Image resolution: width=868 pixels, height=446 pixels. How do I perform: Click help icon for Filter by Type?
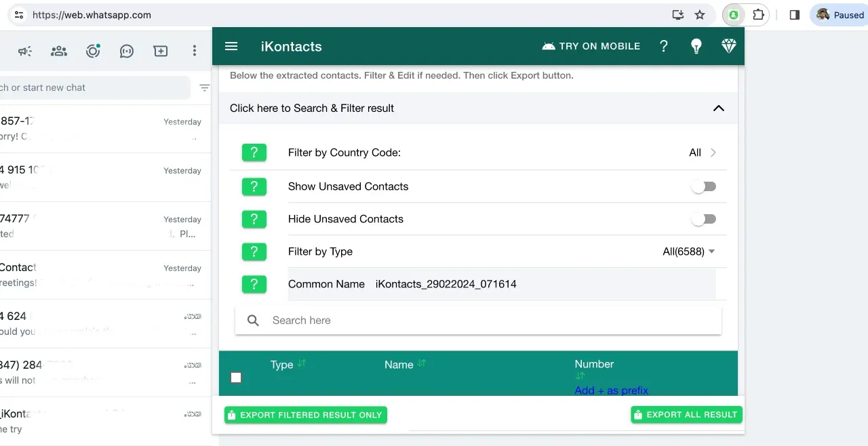click(x=254, y=251)
